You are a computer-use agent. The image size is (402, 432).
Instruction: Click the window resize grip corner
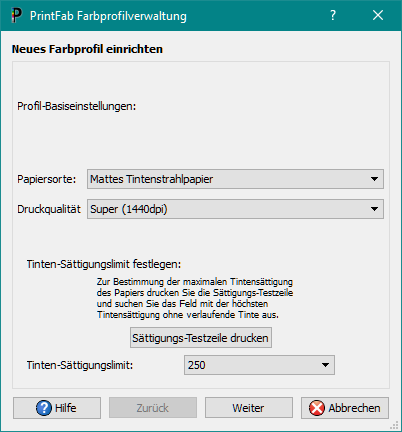click(395, 425)
